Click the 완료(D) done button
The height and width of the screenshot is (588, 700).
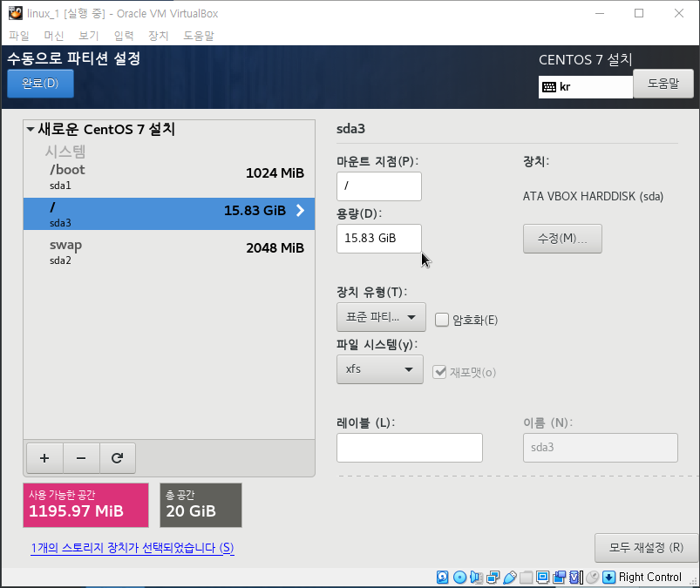[x=41, y=84]
